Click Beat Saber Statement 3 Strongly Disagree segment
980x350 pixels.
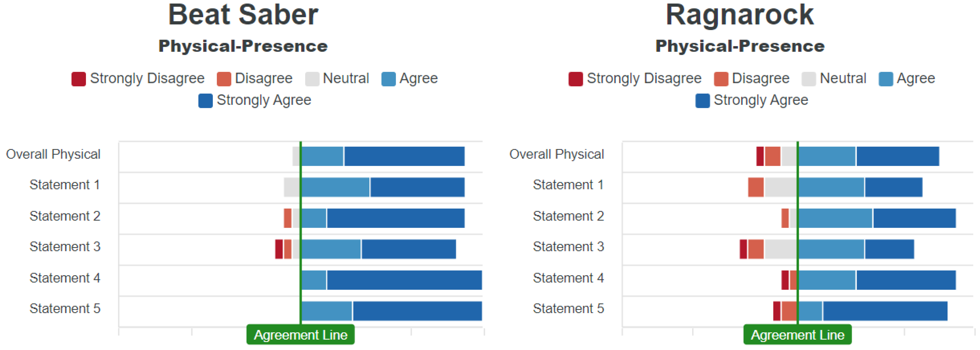pyautogui.click(x=279, y=249)
